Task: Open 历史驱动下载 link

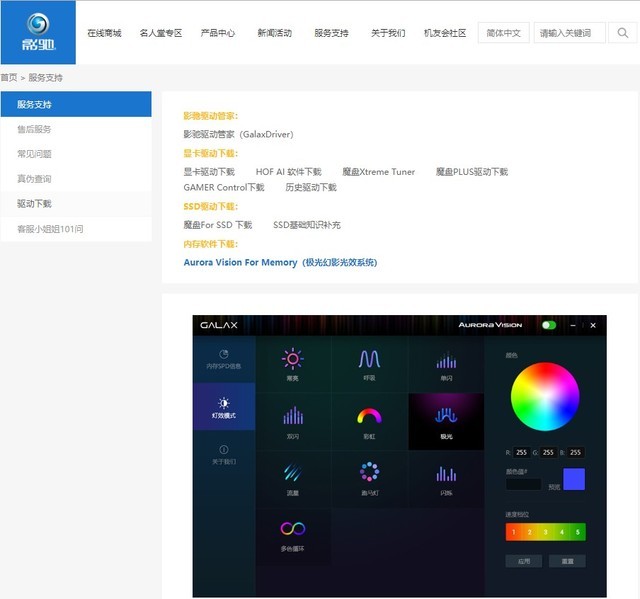Action: [311, 187]
